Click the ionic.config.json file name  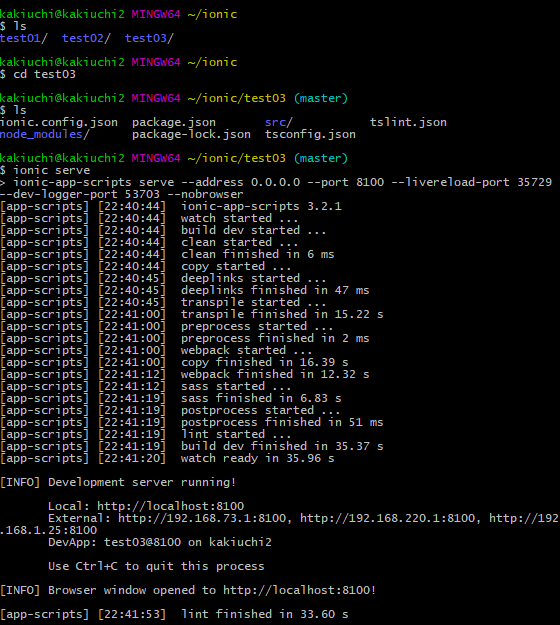pyautogui.click(x=59, y=122)
